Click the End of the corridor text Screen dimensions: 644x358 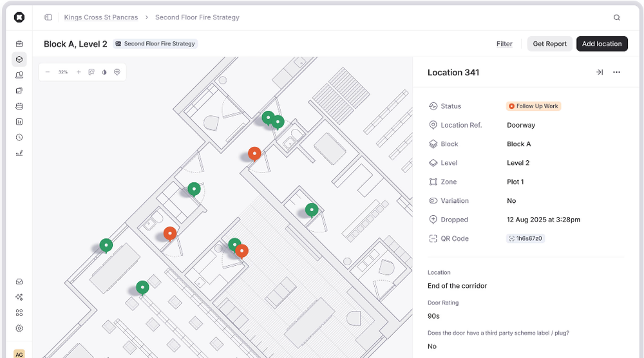point(457,286)
